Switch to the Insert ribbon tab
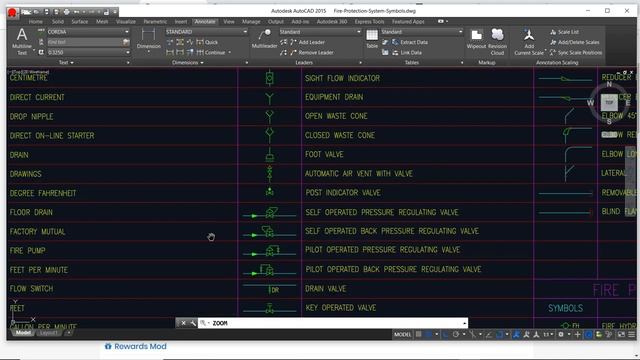The width and height of the screenshot is (640, 360). pyautogui.click(x=181, y=22)
